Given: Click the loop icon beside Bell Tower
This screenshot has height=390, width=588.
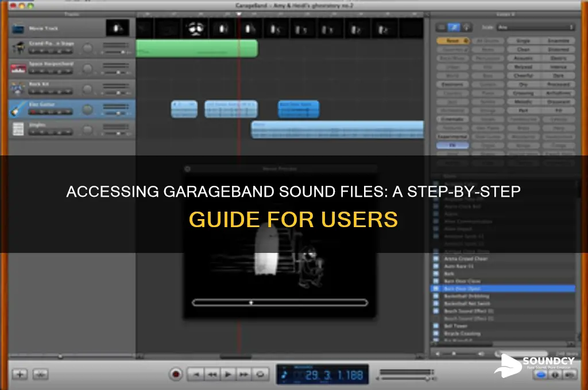Looking at the screenshot, I should tap(436, 326).
